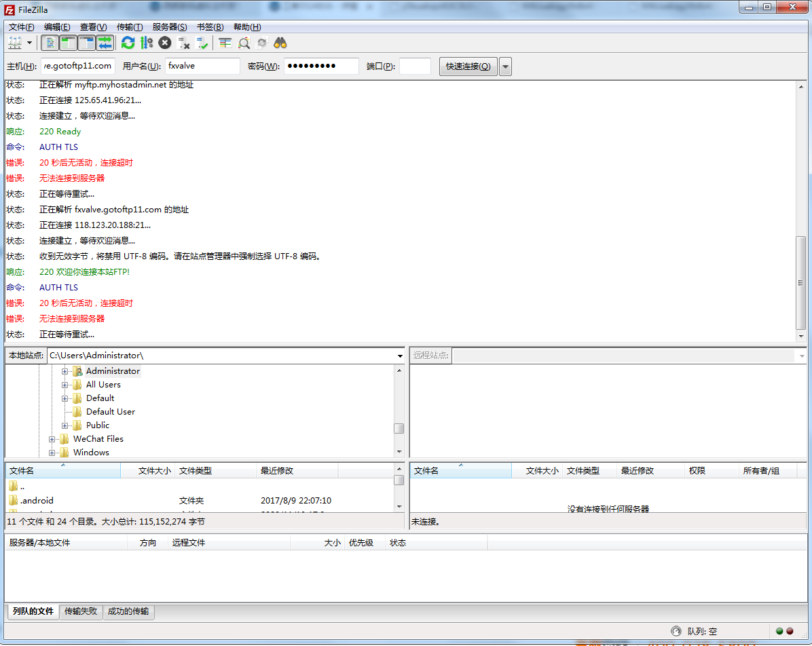
Task: Open directory listing filters icon
Action: pos(225,43)
